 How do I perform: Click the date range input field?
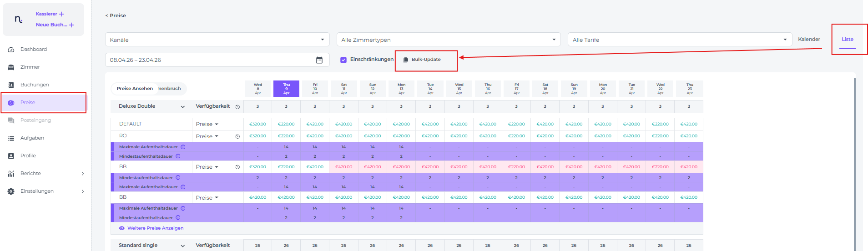pos(209,60)
